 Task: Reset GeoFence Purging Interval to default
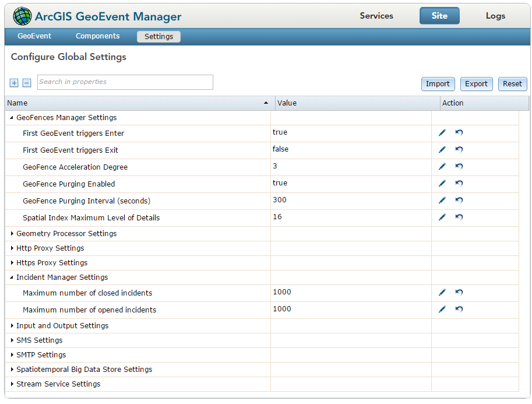coord(459,201)
